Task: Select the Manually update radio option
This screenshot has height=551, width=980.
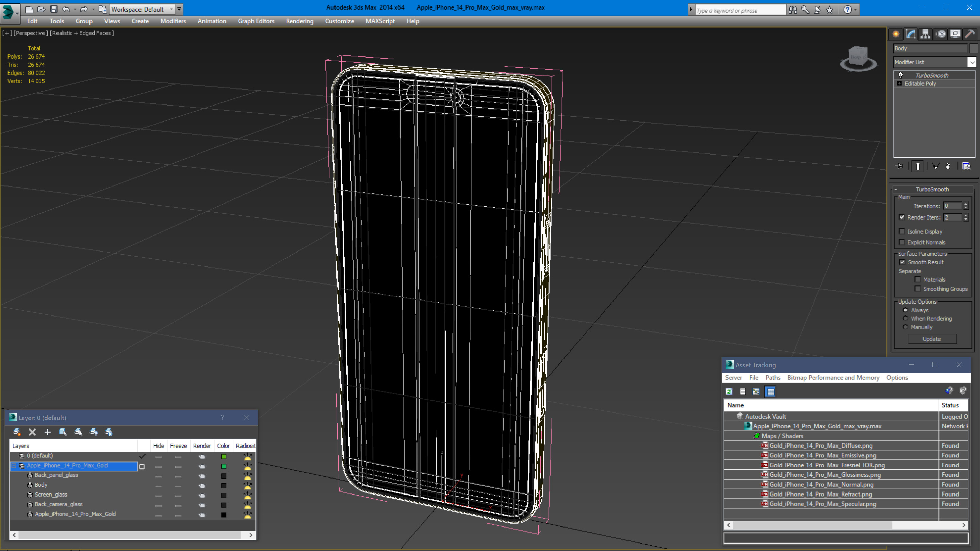Action: click(905, 327)
